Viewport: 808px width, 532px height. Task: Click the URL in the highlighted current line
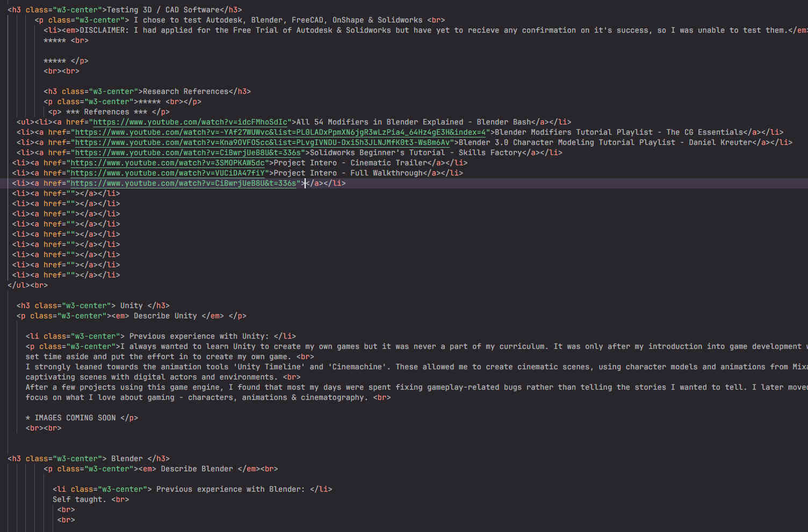pos(183,183)
